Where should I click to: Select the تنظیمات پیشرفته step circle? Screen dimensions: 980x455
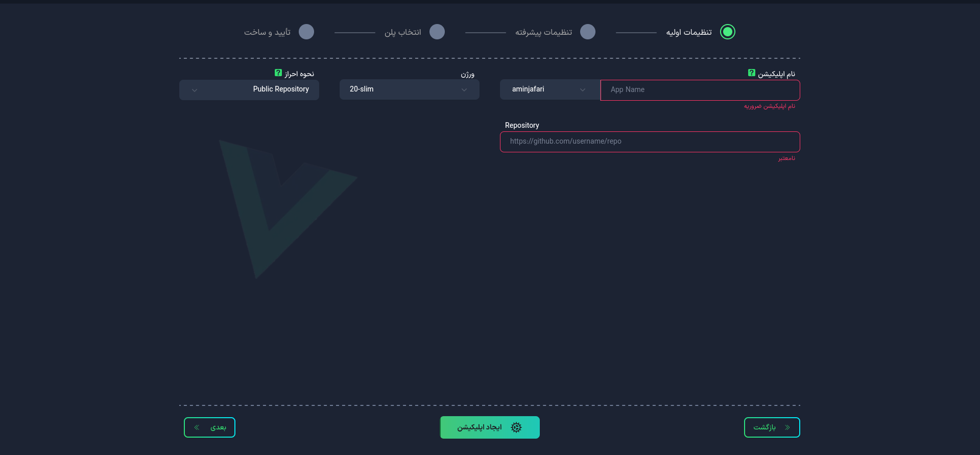pyautogui.click(x=588, y=32)
